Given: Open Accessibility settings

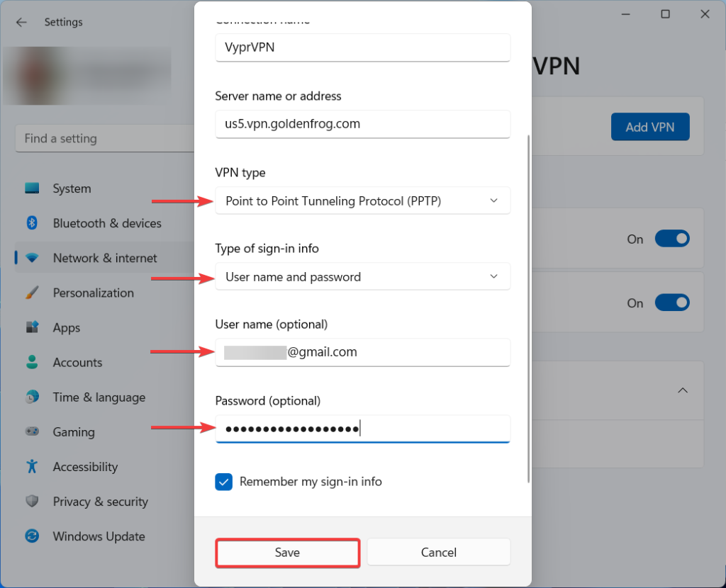Looking at the screenshot, I should (85, 466).
